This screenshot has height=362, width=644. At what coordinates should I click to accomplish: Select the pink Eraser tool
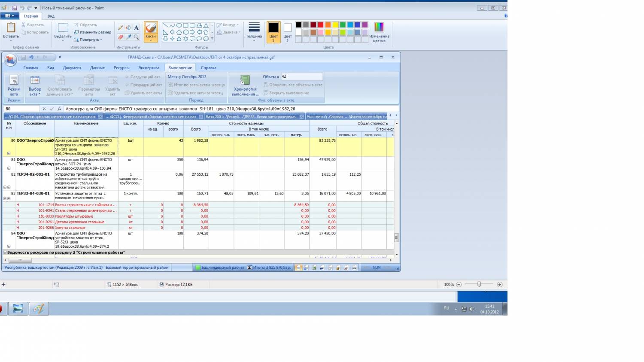(121, 37)
